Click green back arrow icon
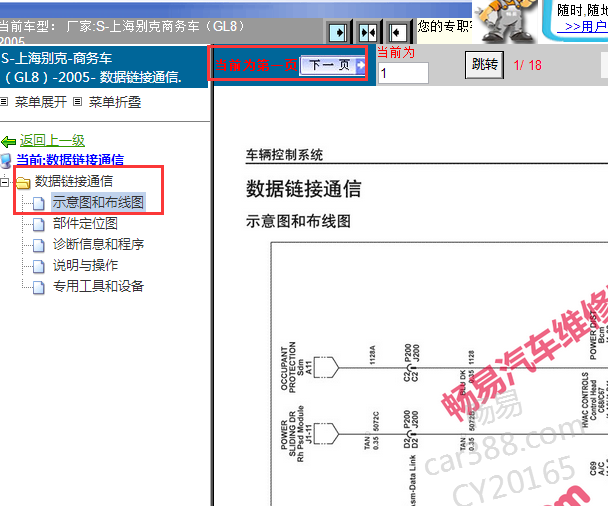608x506 pixels. pos(9,142)
